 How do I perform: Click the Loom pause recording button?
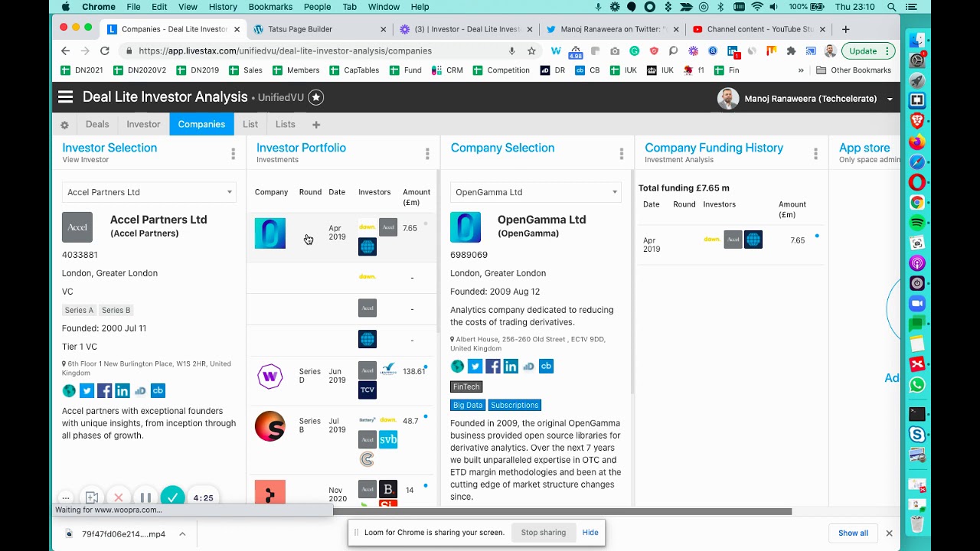[x=145, y=497]
